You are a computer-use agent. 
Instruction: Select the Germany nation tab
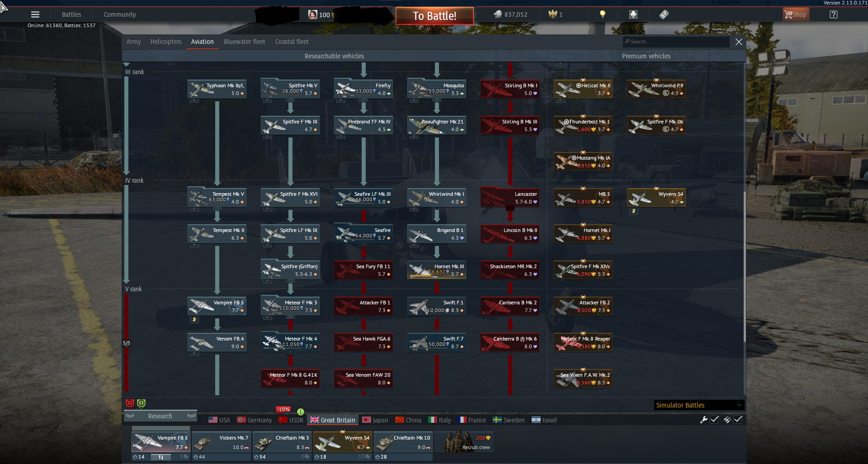255,420
